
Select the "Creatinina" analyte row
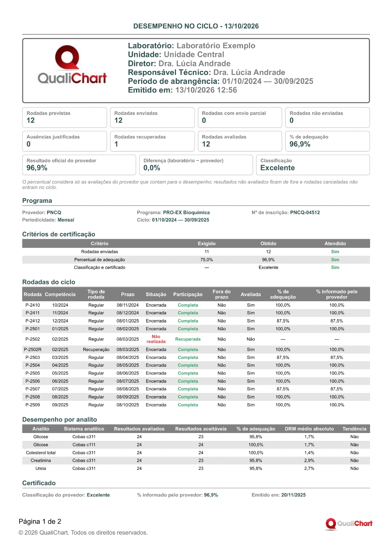(196, 460)
